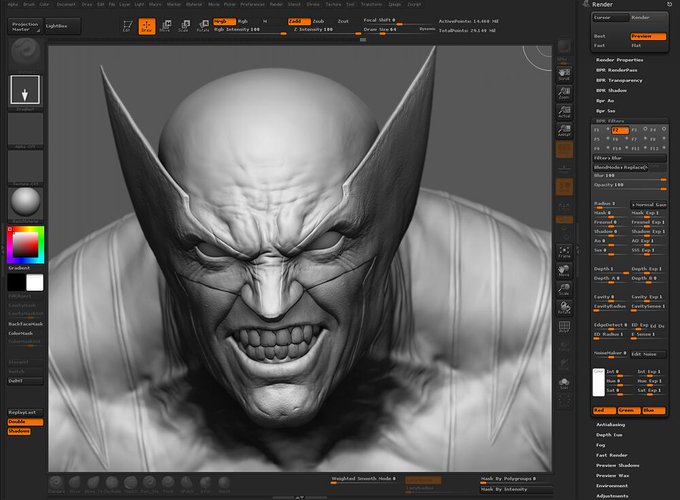Screen dimensions: 680x500
Task: Open the material sphere thumbnail
Action: (x=25, y=202)
